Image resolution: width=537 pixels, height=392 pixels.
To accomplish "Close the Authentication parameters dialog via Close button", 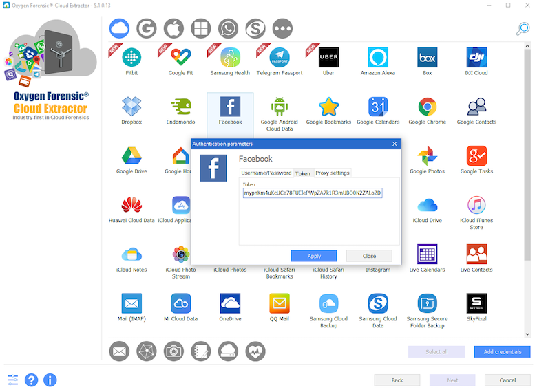I will tap(369, 256).
